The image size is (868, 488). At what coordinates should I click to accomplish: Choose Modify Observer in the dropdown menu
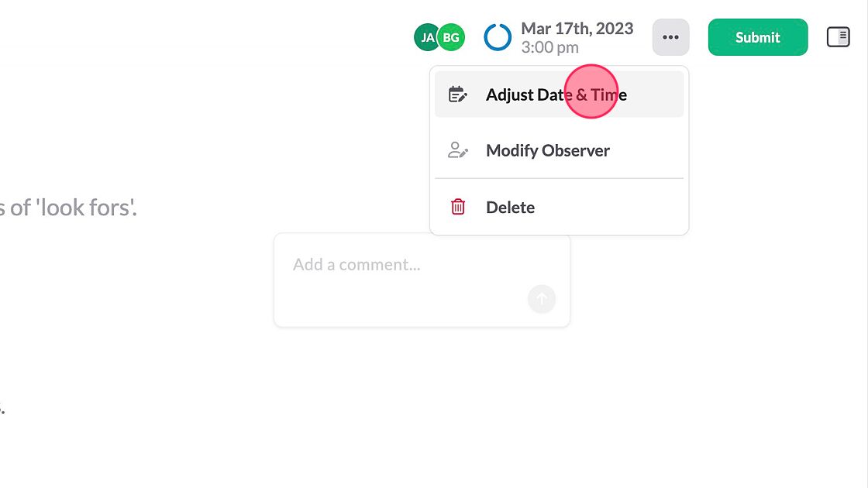pyautogui.click(x=547, y=149)
